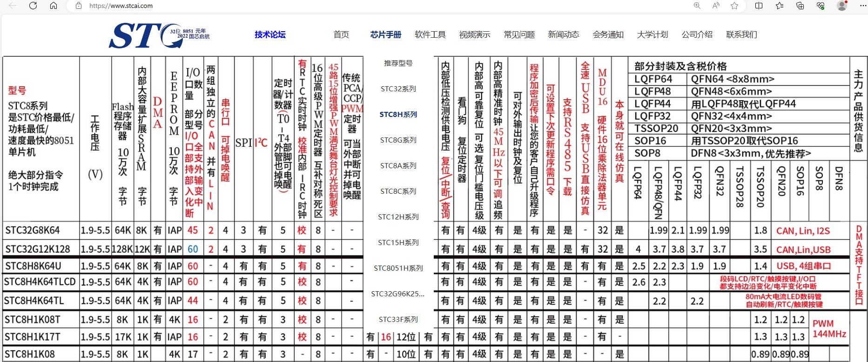The width and height of the screenshot is (868, 362).
Task: Start Read Aloud from address bar
Action: tap(716, 6)
